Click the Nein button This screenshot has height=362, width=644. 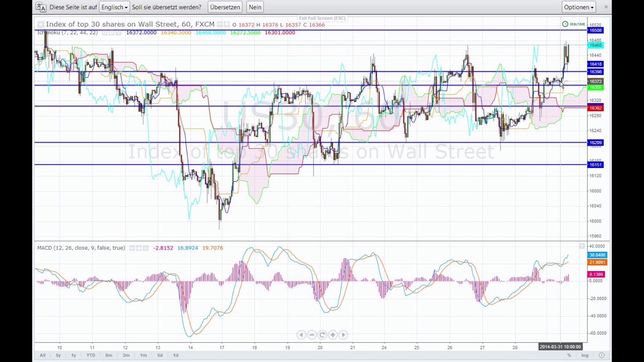pyautogui.click(x=255, y=7)
